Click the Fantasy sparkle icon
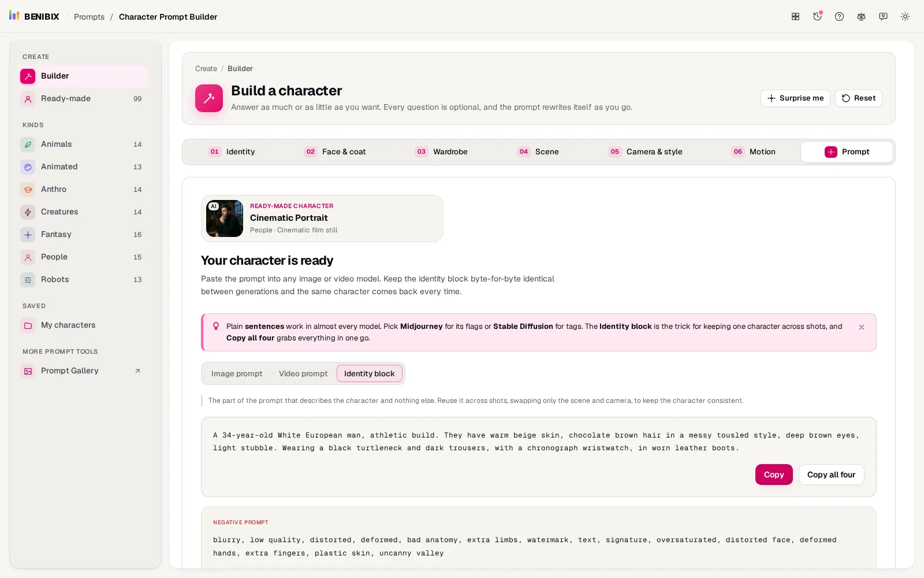 [28, 235]
